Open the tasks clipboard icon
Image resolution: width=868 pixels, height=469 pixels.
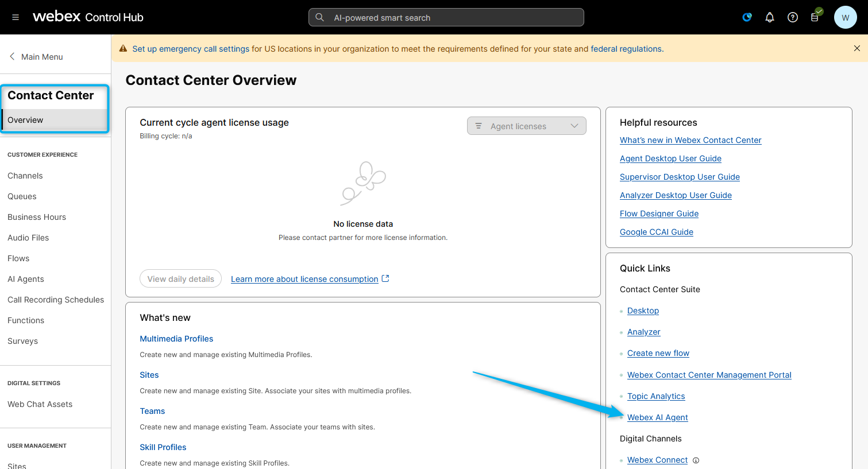(x=815, y=17)
